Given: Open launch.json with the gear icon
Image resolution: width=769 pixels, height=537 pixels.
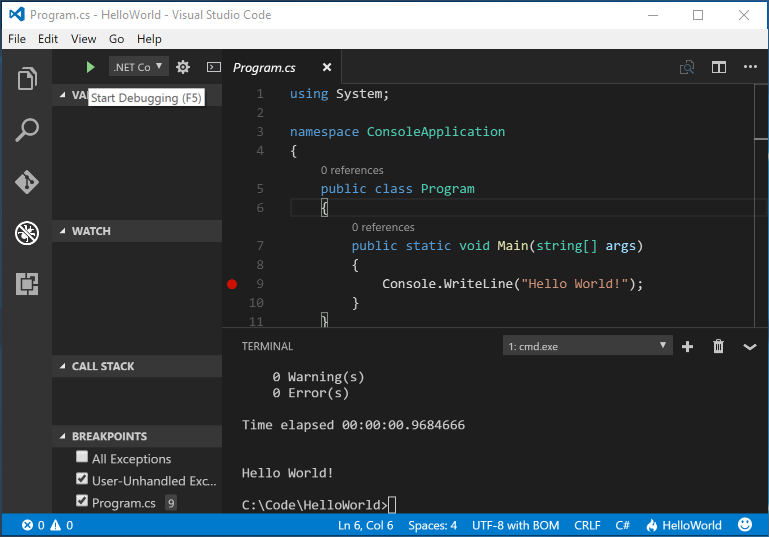Looking at the screenshot, I should tap(183, 67).
